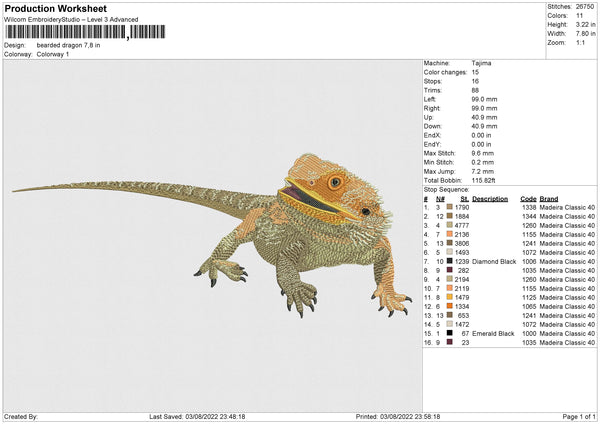The width and height of the screenshot is (600, 424).
Task: Click the dark maroon swatch in stop 16
Action: [x=449, y=342]
